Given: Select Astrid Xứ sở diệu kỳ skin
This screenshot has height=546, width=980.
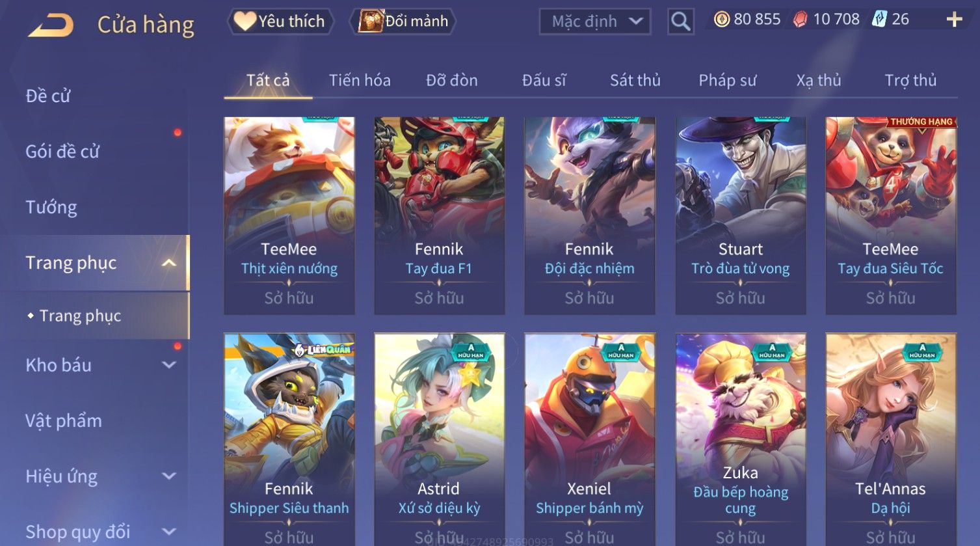Looking at the screenshot, I should pos(439,439).
